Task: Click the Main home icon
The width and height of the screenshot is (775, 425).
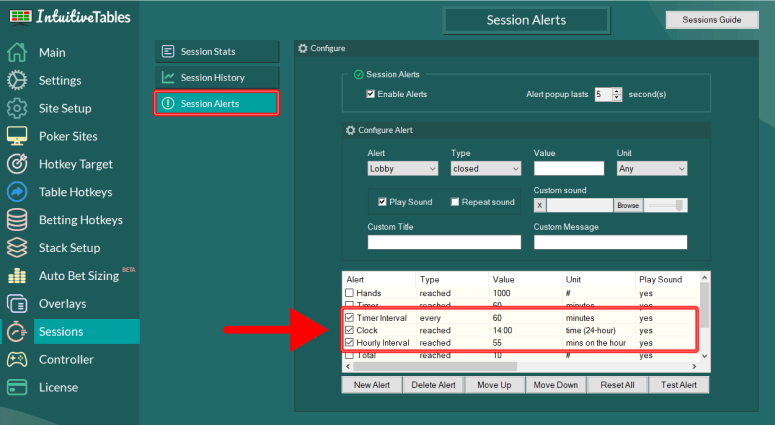Action: [x=17, y=52]
